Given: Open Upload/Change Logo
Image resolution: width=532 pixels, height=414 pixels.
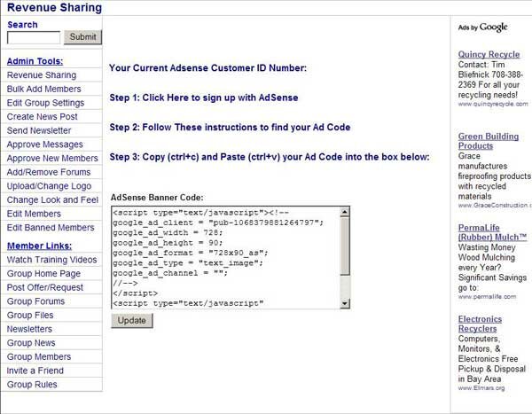Looking at the screenshot, I should [49, 186].
